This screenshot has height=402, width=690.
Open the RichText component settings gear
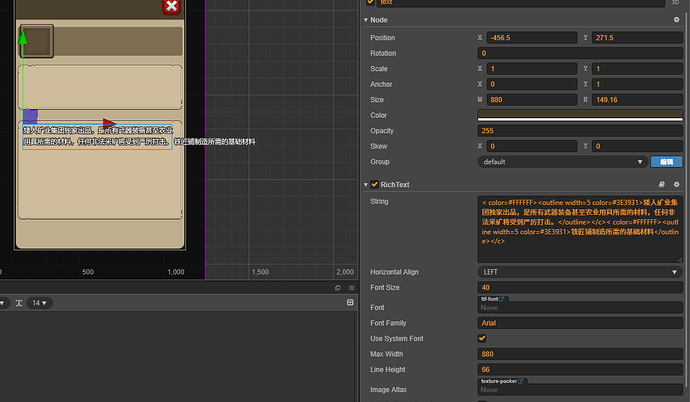676,185
